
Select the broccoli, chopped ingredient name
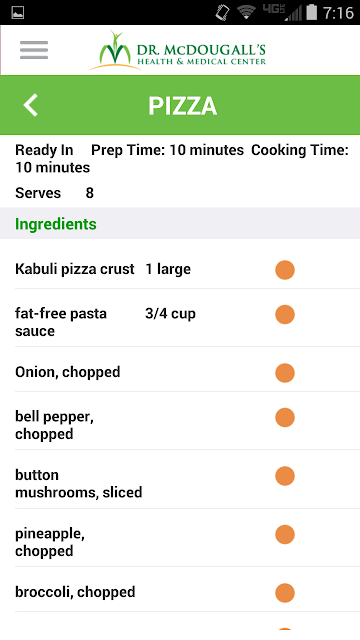75,592
